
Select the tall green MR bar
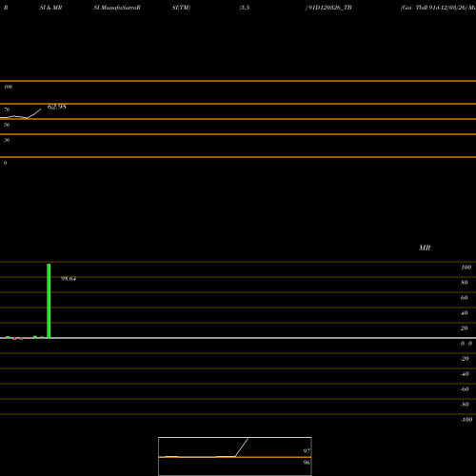click(49, 301)
